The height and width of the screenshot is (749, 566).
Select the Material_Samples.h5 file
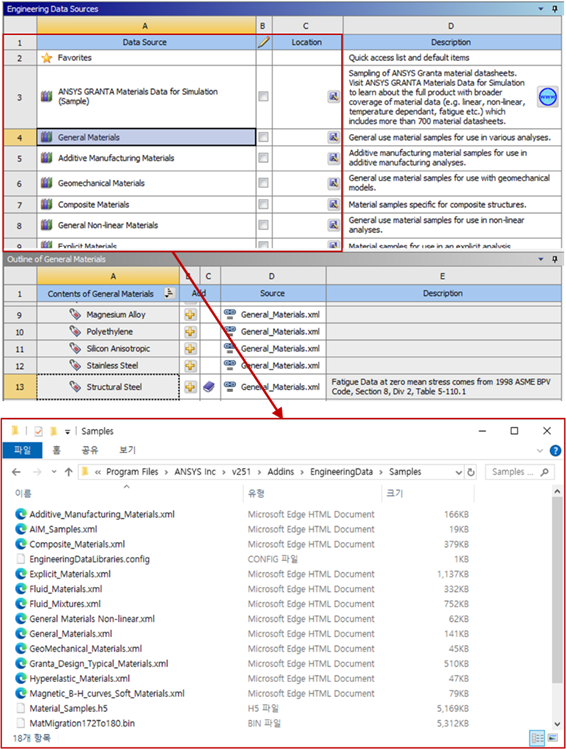[x=68, y=708]
